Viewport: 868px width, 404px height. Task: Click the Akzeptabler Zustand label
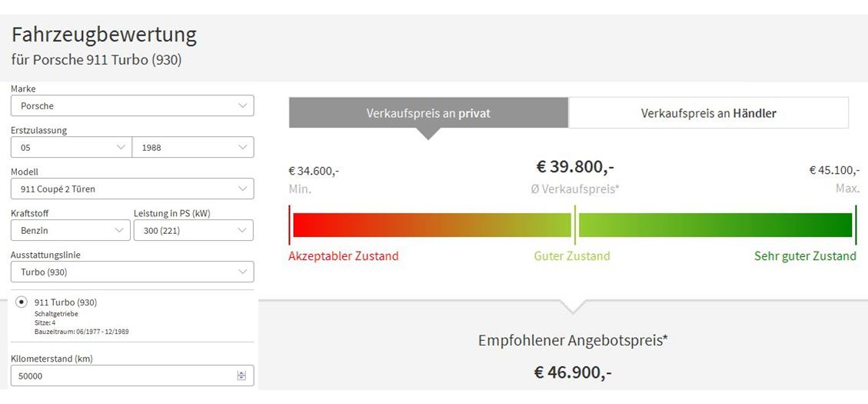coord(343,256)
